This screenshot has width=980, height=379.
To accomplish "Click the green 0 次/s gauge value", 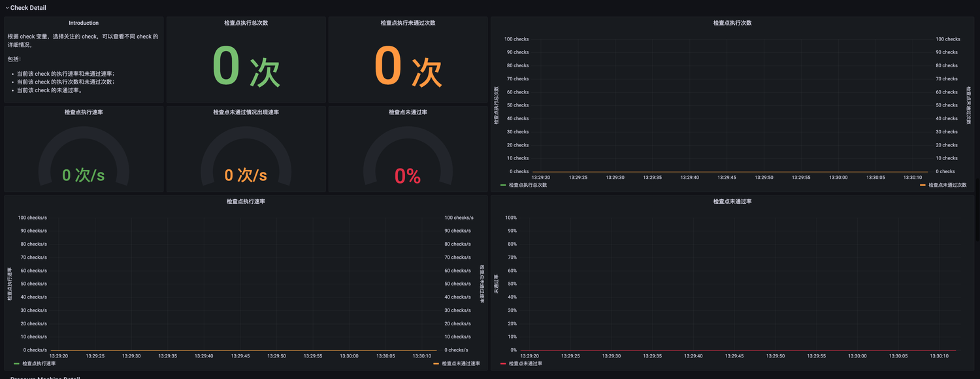I will 84,175.
